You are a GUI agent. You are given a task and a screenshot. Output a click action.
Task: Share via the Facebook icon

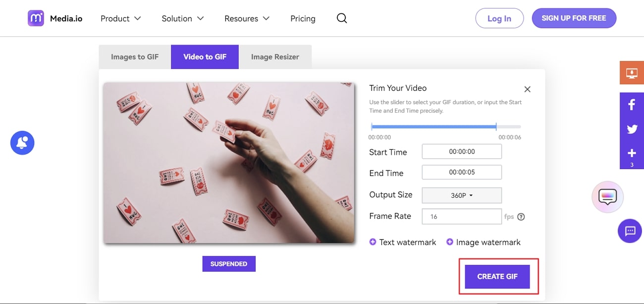click(632, 105)
